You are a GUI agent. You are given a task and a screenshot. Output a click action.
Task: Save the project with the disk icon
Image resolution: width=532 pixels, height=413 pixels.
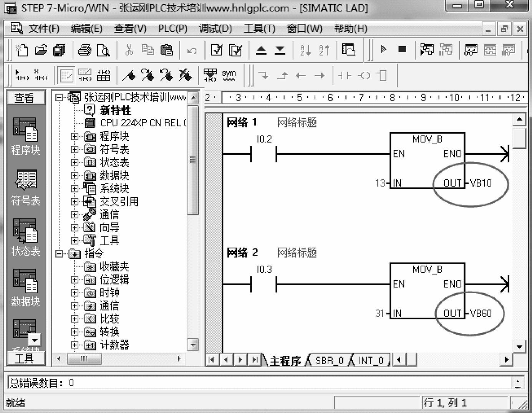point(59,50)
